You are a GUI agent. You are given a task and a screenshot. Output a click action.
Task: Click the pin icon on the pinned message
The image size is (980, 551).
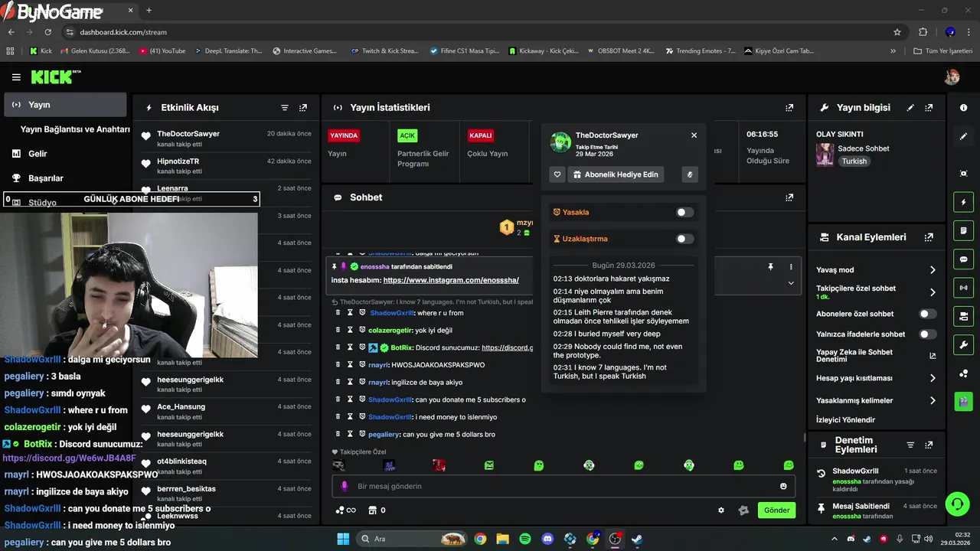coord(771,266)
